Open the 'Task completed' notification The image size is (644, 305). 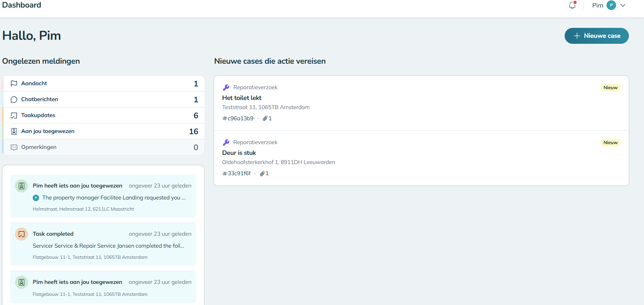103,244
